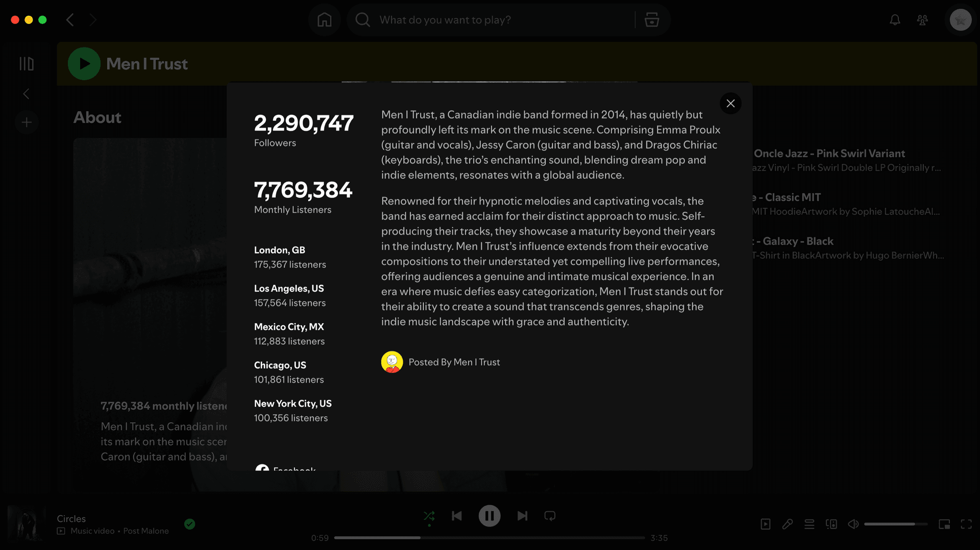This screenshot has width=980, height=550.
Task: Click 'Los Angeles, US' city entry
Action: tap(289, 289)
